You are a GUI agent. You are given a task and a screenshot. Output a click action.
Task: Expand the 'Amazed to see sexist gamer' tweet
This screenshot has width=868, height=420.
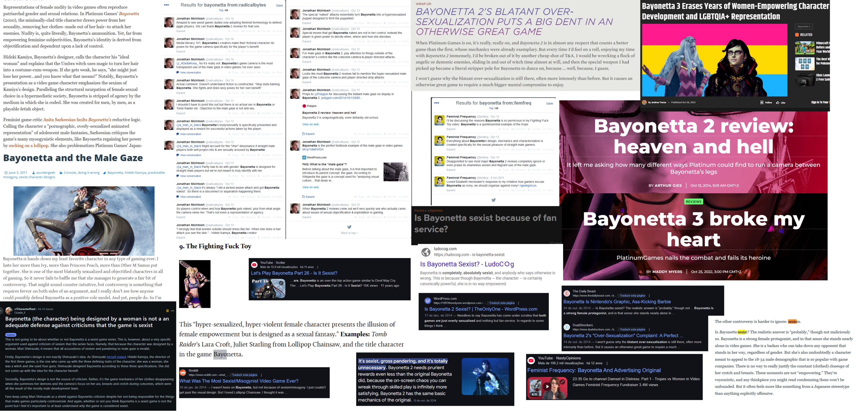click(x=181, y=31)
